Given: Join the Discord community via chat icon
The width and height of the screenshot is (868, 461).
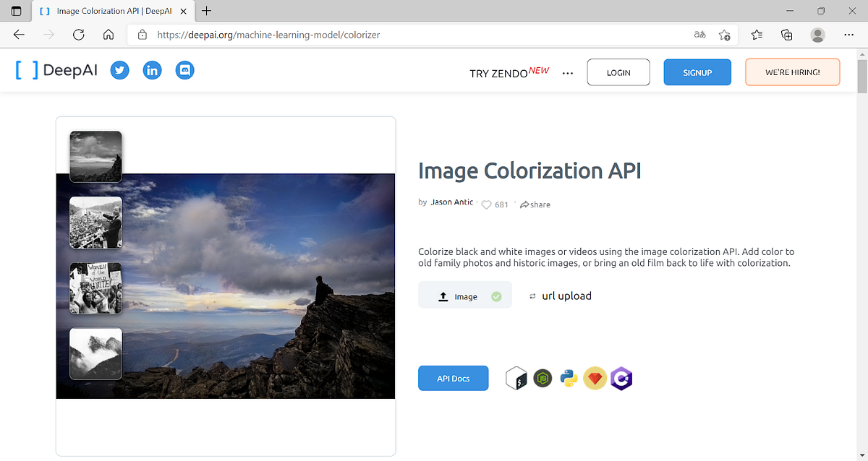Looking at the screenshot, I should tap(184, 70).
